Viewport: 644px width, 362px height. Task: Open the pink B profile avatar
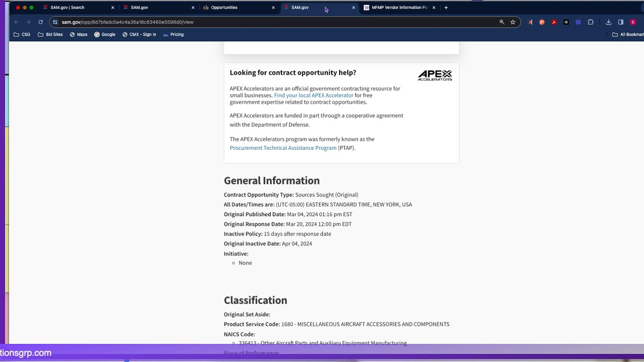click(x=633, y=22)
